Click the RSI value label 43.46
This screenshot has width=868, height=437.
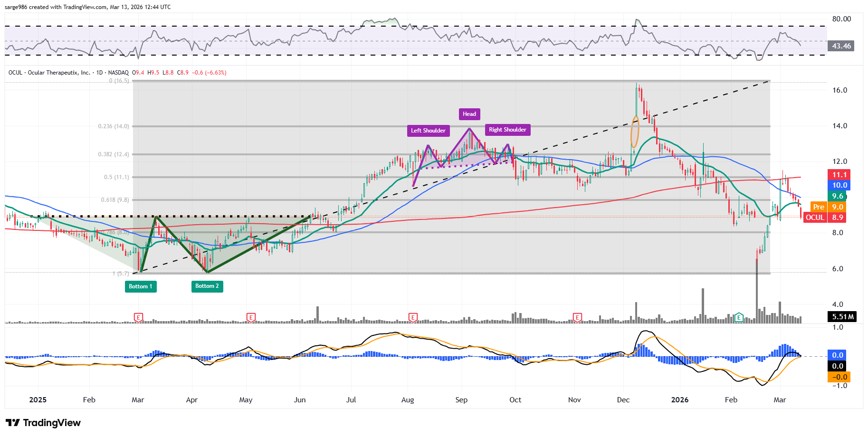pyautogui.click(x=841, y=46)
